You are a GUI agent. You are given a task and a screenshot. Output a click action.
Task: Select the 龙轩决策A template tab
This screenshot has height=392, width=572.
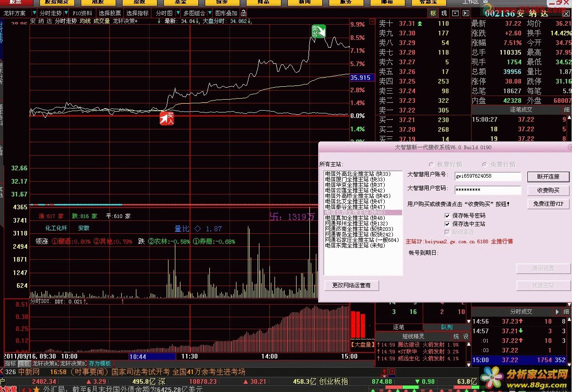(x=45, y=364)
